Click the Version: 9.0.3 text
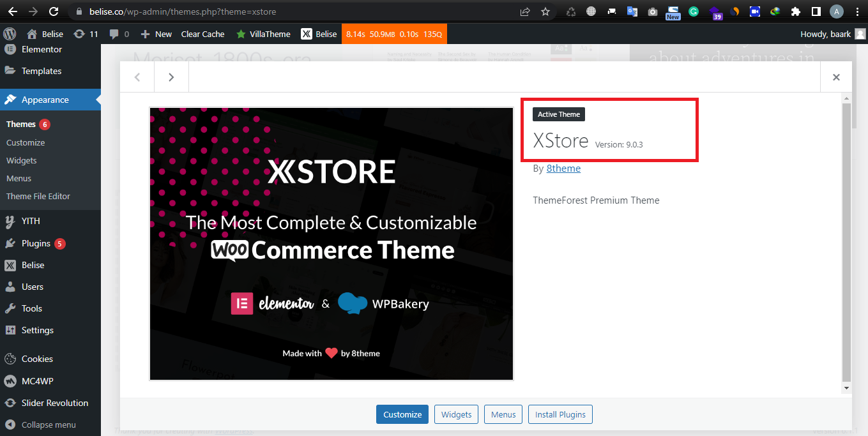 [619, 144]
